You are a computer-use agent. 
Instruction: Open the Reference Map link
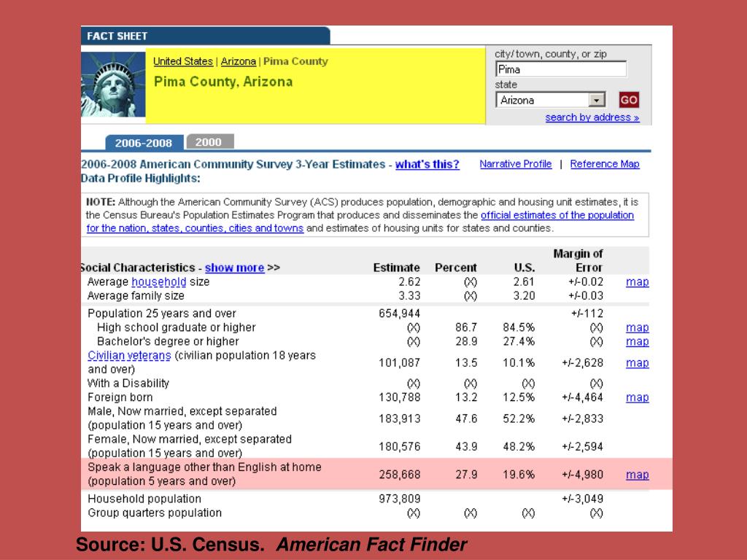pos(605,164)
